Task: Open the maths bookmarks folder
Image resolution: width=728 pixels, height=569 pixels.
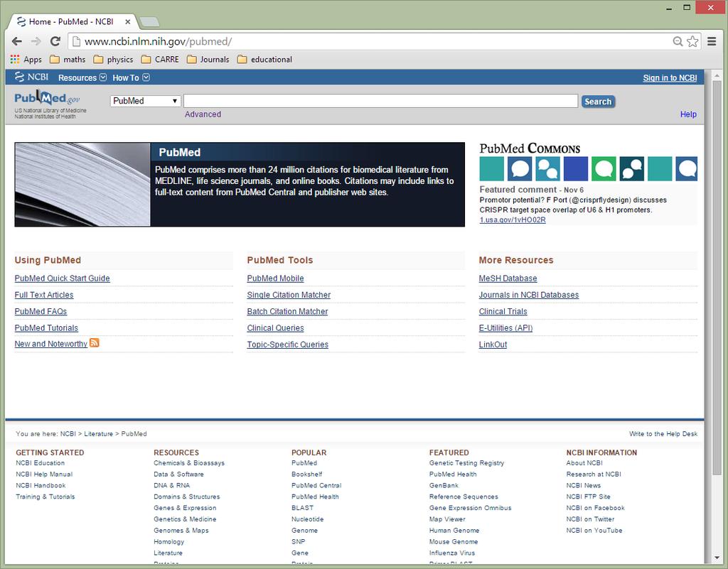Action: pyautogui.click(x=68, y=60)
